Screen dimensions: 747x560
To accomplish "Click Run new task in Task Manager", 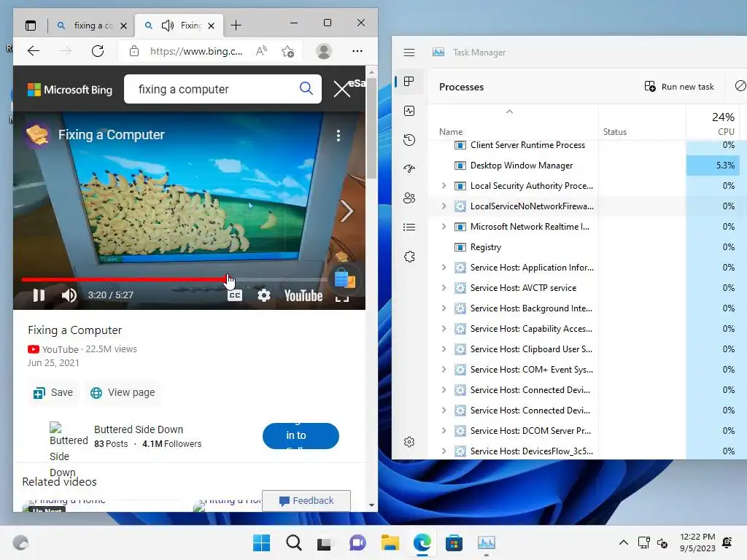I will [679, 87].
